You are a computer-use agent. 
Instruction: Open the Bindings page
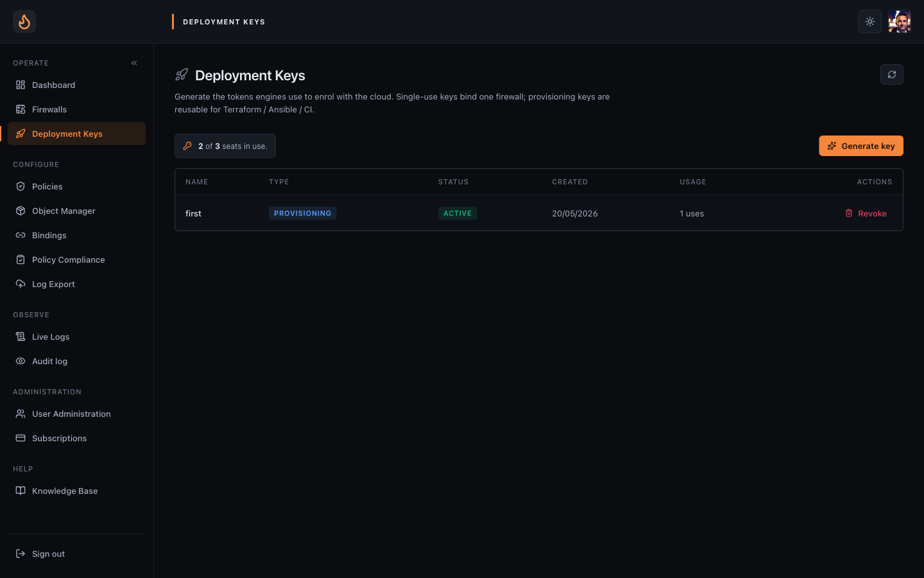point(76,235)
